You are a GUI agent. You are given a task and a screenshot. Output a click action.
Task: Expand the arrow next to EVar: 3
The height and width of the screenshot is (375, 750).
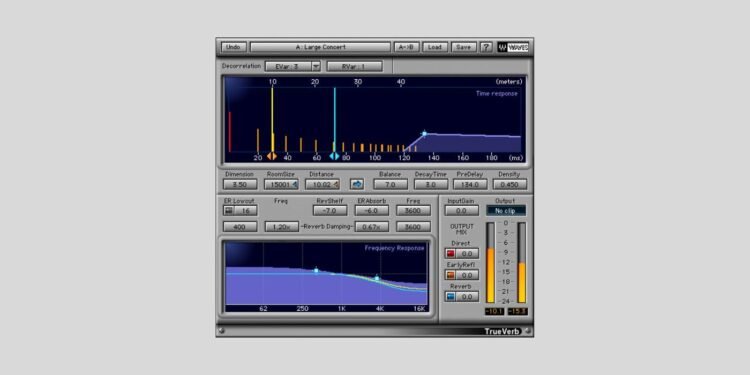pos(316,66)
